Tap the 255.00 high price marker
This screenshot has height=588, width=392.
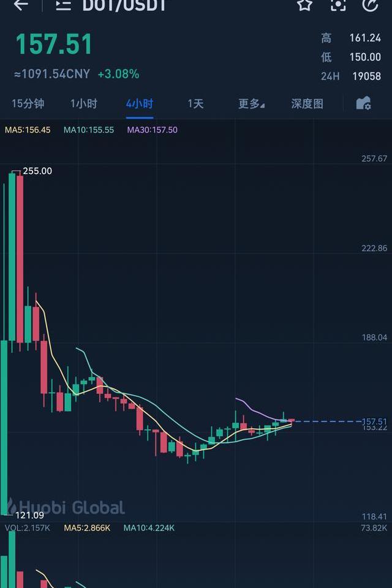coord(37,171)
